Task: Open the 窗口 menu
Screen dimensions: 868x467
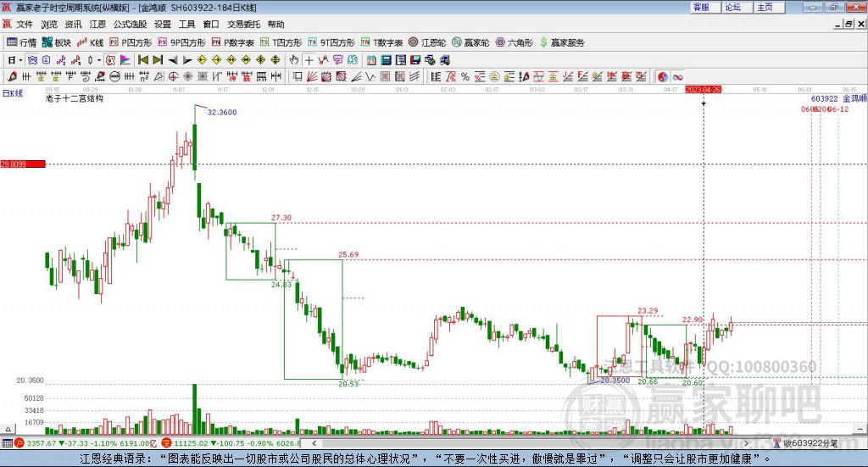Action: pos(211,25)
